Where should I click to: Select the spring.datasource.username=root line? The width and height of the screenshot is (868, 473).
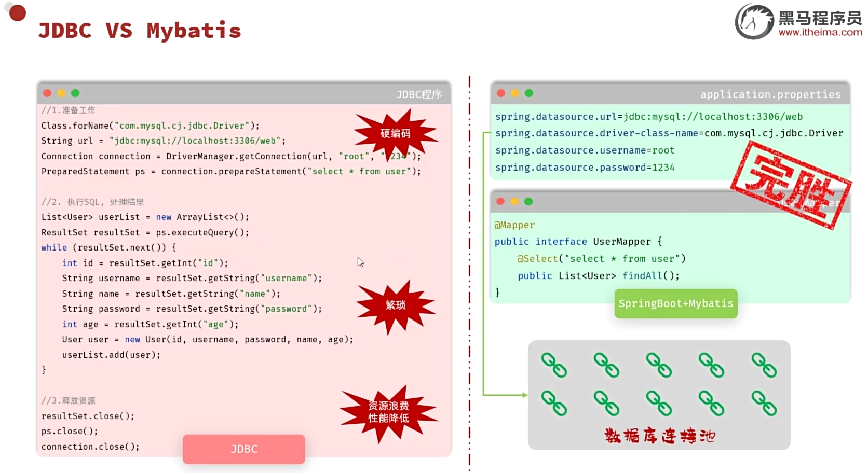click(585, 150)
